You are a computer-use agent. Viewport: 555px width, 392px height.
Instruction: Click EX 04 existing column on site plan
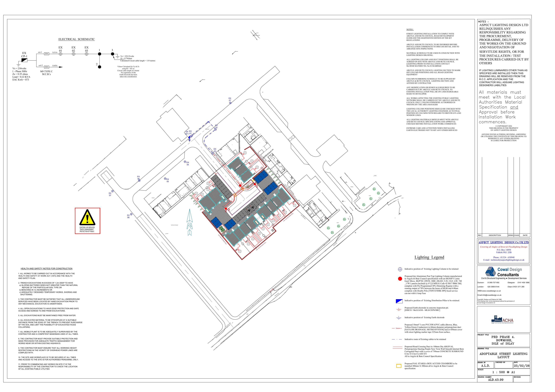click(x=185, y=162)
